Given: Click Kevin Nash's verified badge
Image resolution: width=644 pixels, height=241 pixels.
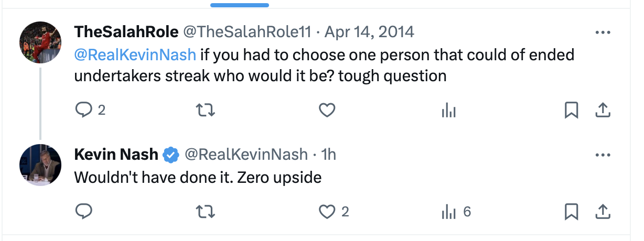Looking at the screenshot, I should (x=171, y=155).
